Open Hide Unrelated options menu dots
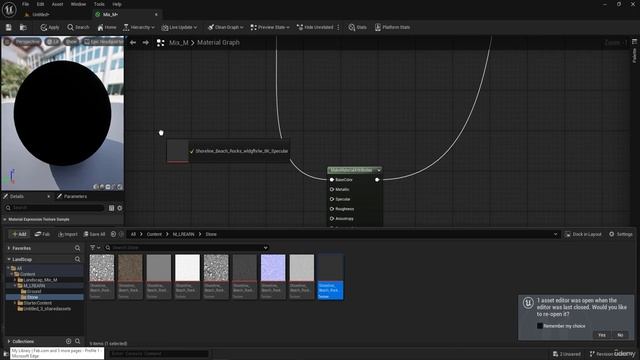 point(338,27)
